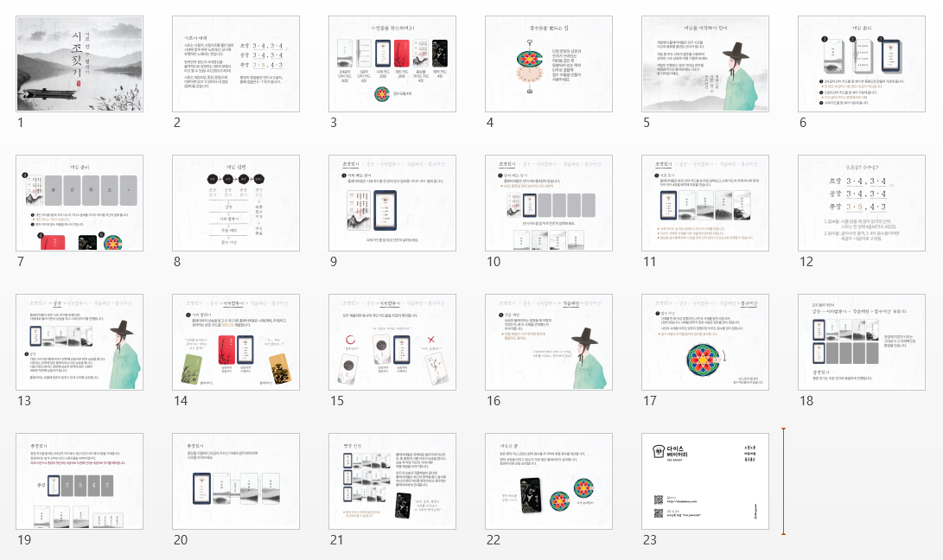Select slide 10 thumbnail
This screenshot has height=560, width=943.
tap(549, 203)
